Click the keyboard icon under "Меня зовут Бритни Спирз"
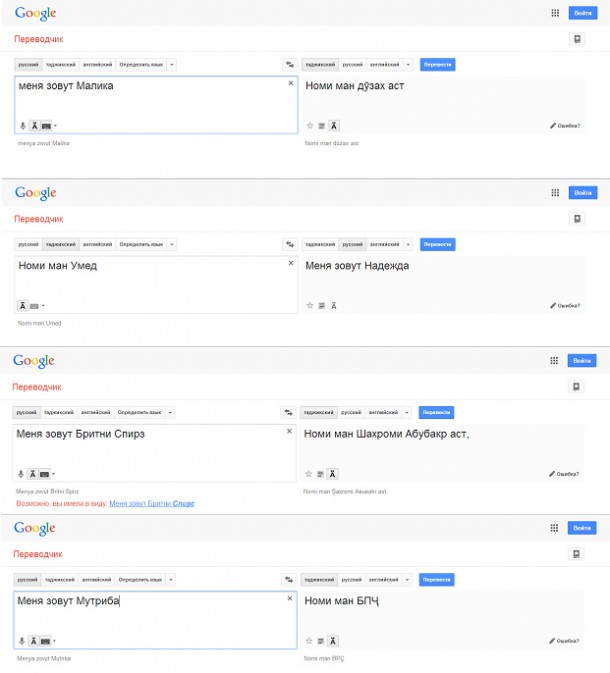The image size is (610, 673). pyautogui.click(x=45, y=473)
